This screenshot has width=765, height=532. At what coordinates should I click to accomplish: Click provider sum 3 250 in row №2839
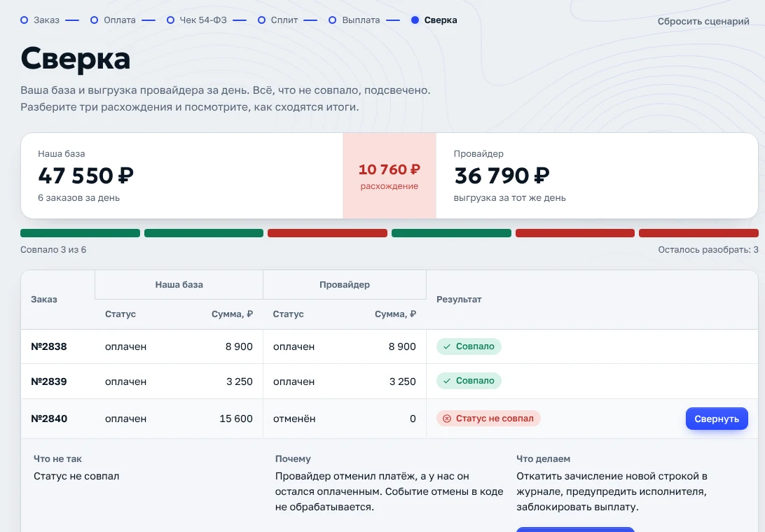(x=403, y=381)
